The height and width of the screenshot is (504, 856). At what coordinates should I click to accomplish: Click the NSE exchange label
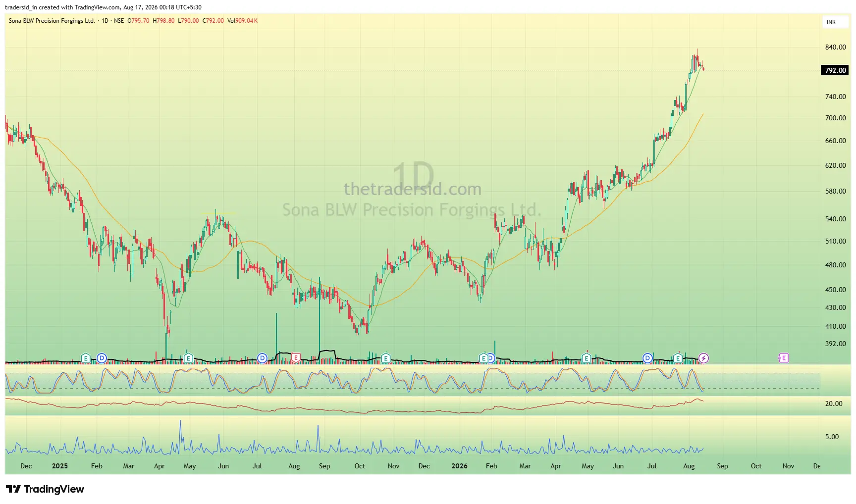point(119,21)
